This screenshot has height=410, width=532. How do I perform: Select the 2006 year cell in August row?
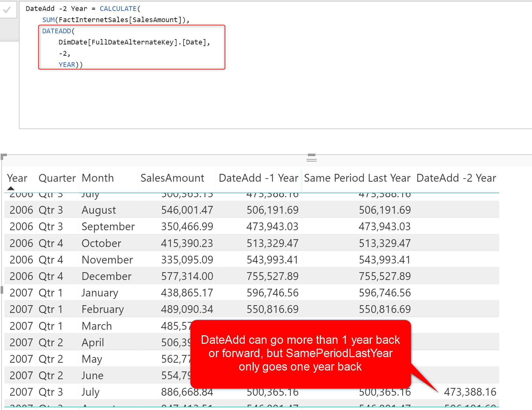[21, 210]
